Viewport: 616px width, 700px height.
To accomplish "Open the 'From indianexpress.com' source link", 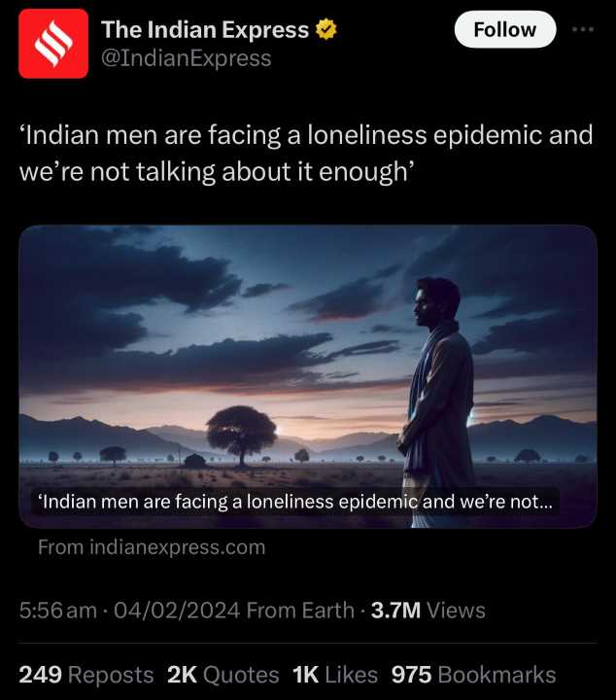I will (152, 547).
